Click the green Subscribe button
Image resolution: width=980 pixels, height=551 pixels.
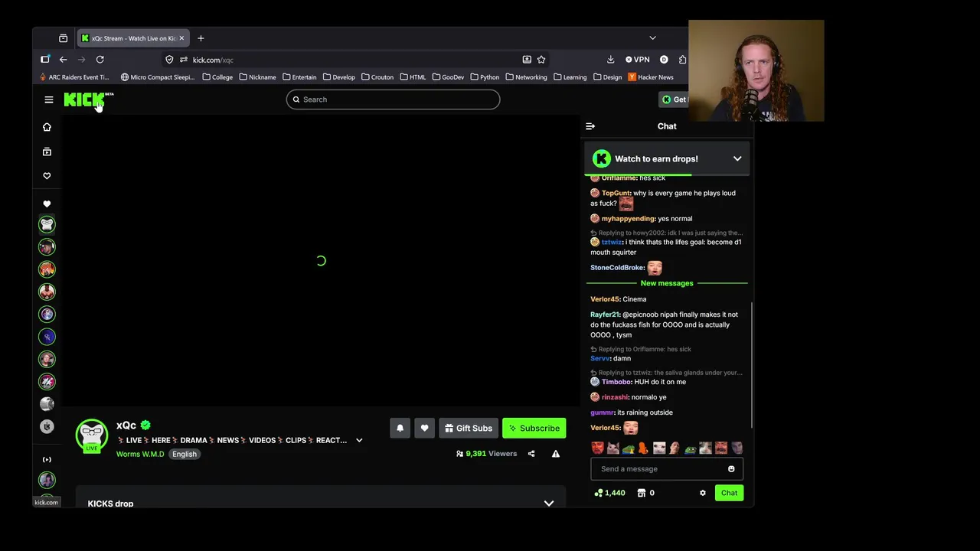coord(534,429)
